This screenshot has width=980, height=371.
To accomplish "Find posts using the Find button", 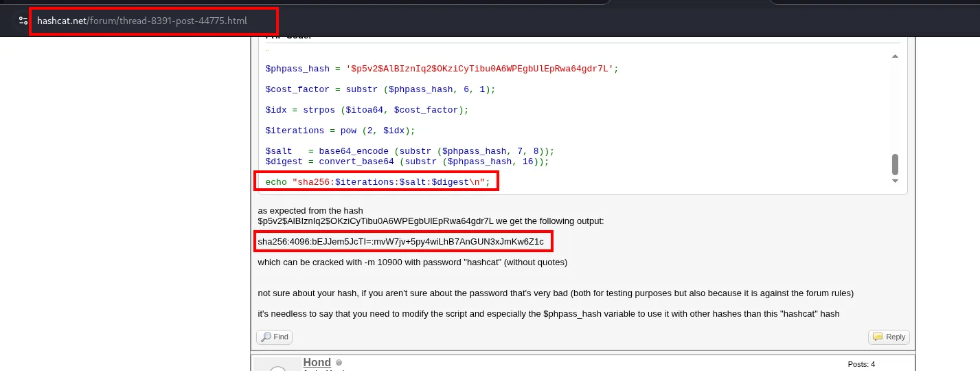I will [x=275, y=337].
